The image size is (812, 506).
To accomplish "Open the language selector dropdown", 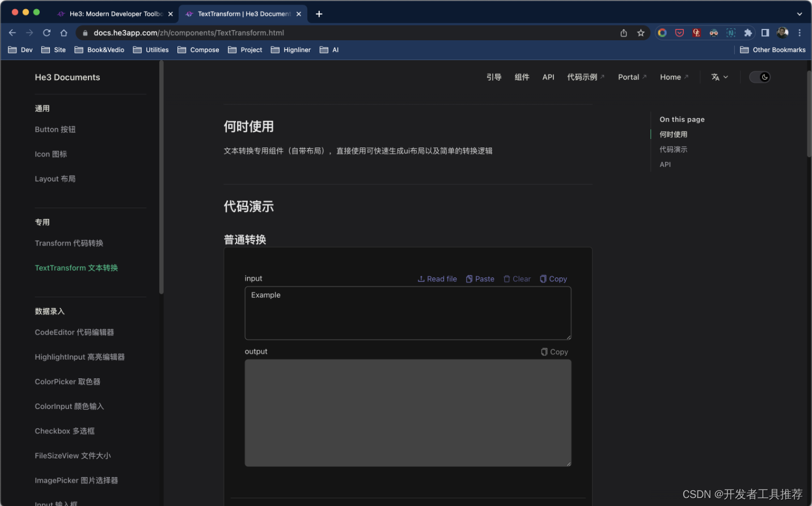I will [x=720, y=77].
